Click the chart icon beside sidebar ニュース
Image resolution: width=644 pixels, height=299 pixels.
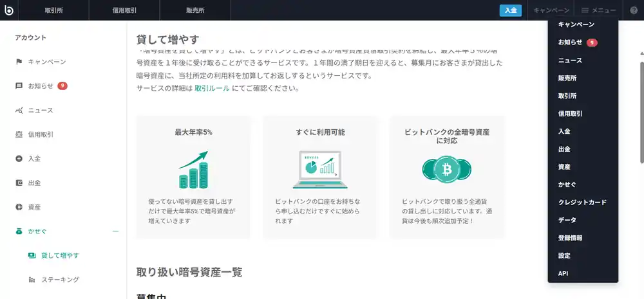(x=19, y=111)
